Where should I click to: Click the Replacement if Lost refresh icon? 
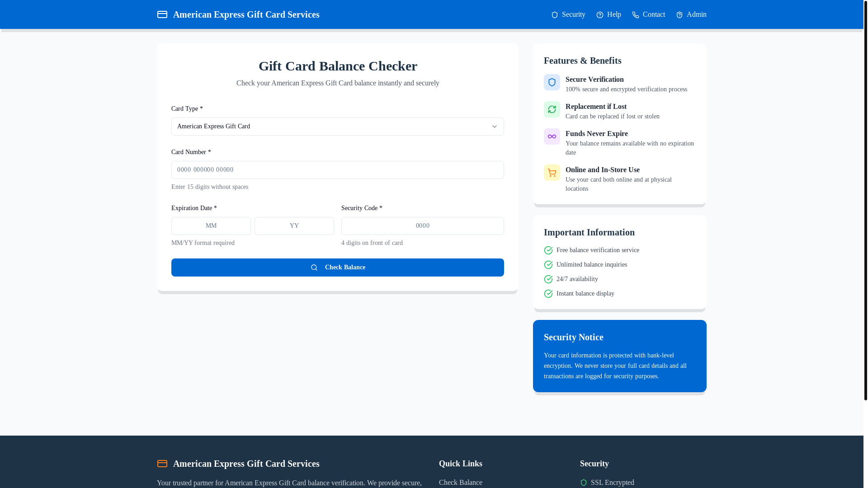pyautogui.click(x=552, y=109)
